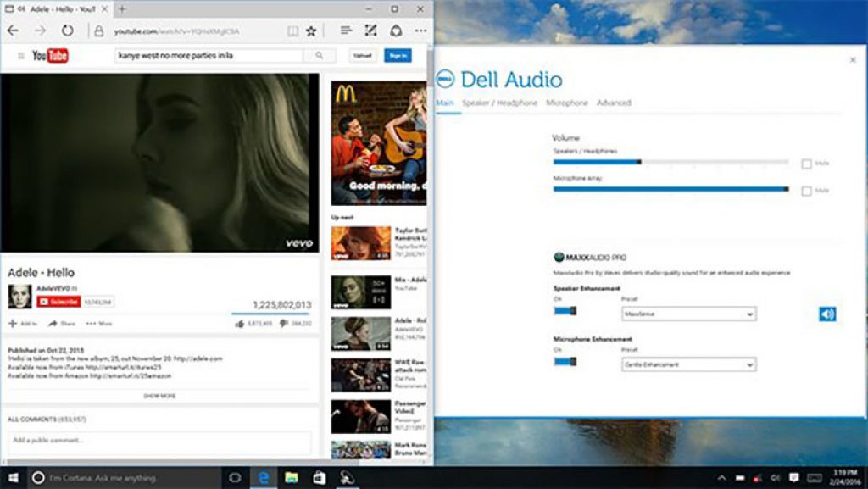Open Edge More actions ellipsis menu

point(420,31)
